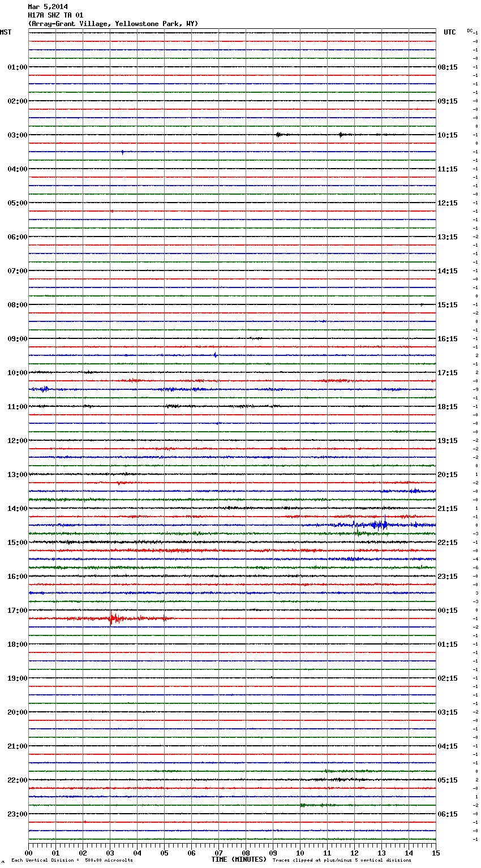Click the first black event on 03:00 trace
481x868 pixels.
click(278, 135)
